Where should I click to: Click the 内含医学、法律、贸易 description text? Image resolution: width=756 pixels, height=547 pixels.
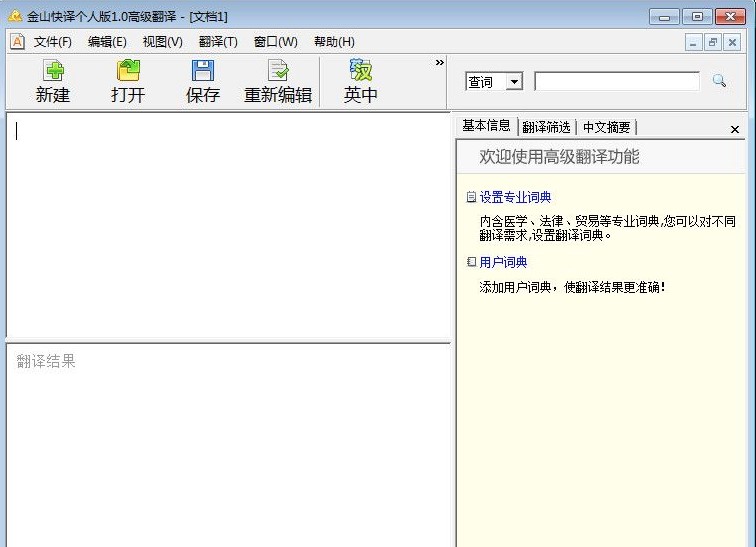[608, 228]
